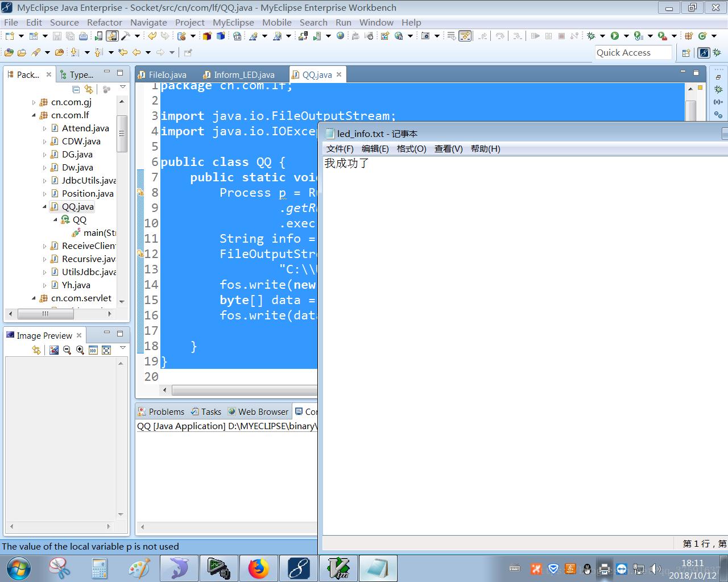Open the Run button dropdown arrow

[626, 36]
